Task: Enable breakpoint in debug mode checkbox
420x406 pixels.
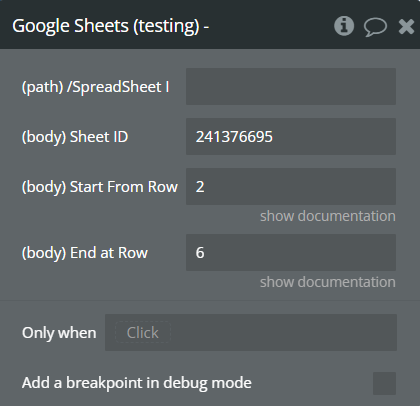Action: pos(384,383)
